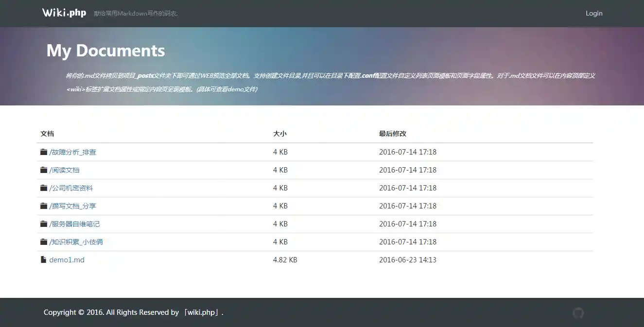644x327 pixels.
Task: Click the modified date of /故障分析_排查
Action: (x=408, y=152)
